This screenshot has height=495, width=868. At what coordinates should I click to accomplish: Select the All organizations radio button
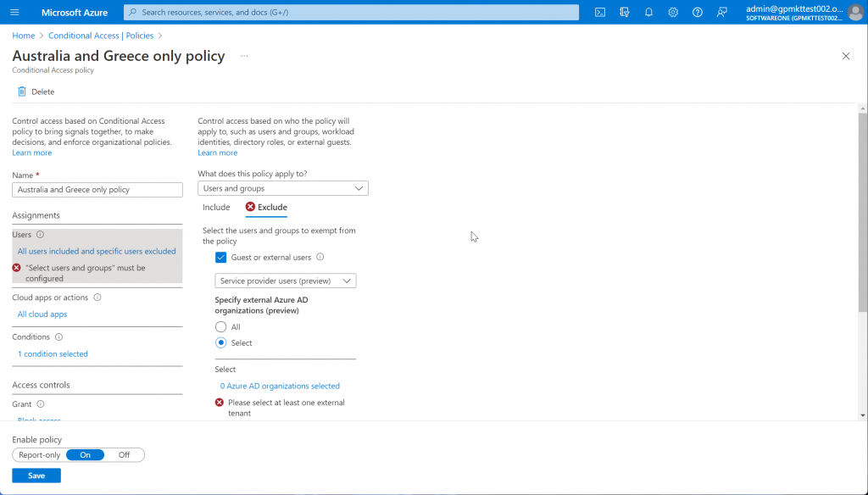tap(221, 326)
